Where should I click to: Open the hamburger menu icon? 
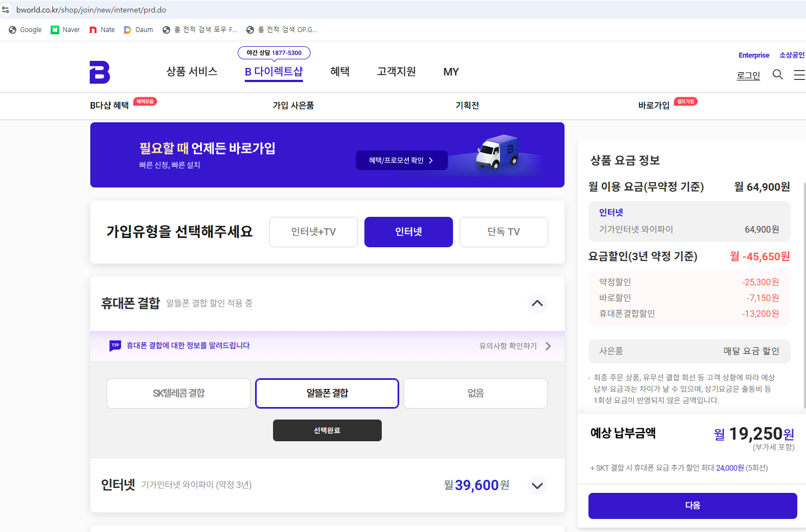[799, 75]
